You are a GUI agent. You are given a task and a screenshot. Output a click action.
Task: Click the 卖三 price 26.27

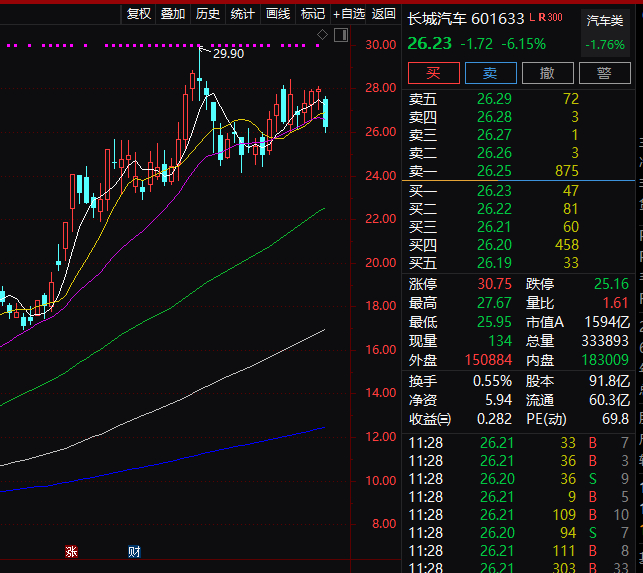[x=494, y=135]
